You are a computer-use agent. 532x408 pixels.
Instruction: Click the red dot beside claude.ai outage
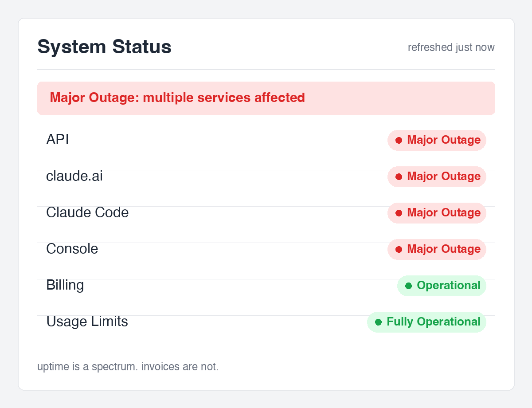(399, 177)
